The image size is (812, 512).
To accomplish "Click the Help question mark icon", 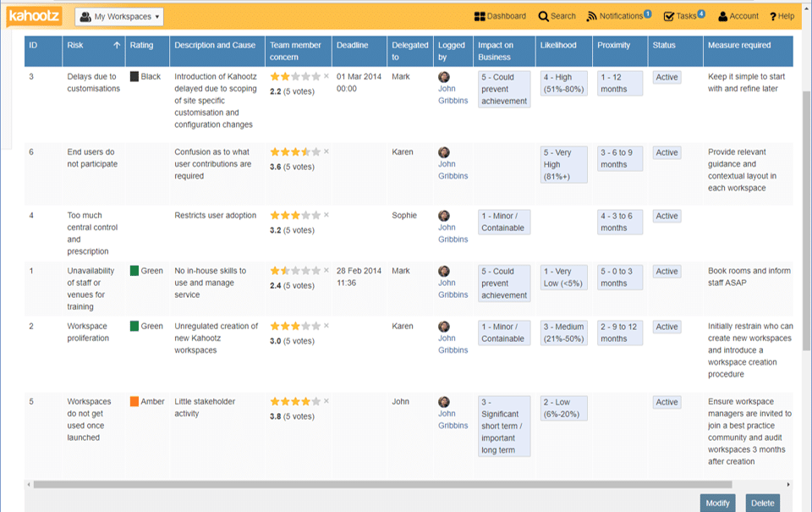I will point(772,15).
